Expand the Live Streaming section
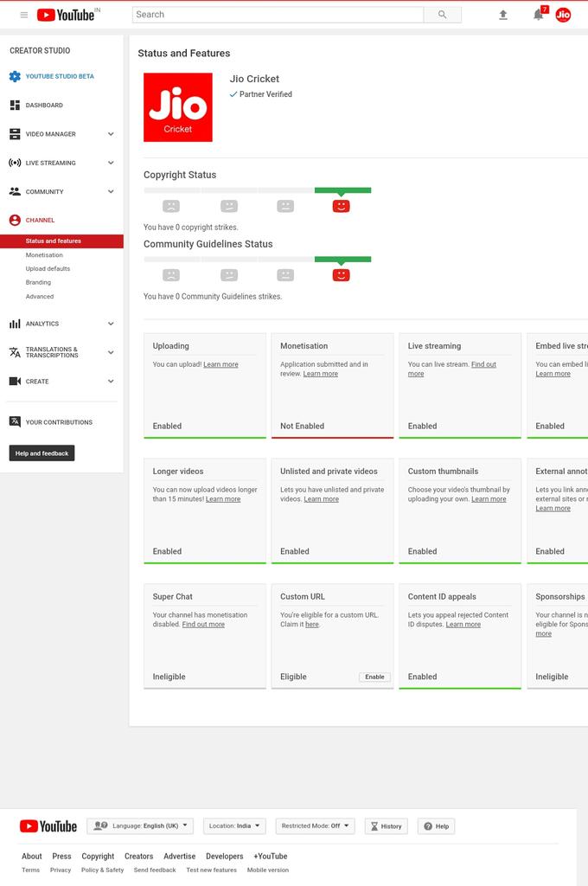The width and height of the screenshot is (588, 886). coord(111,163)
